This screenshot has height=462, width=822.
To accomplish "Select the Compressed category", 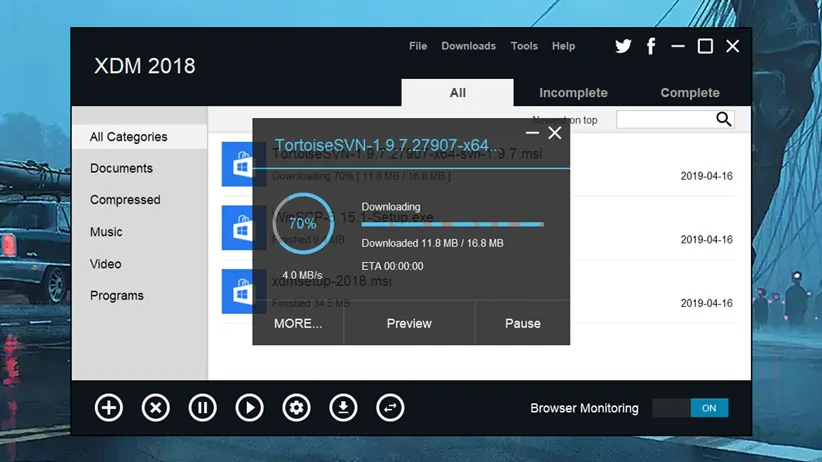I will pos(125,200).
